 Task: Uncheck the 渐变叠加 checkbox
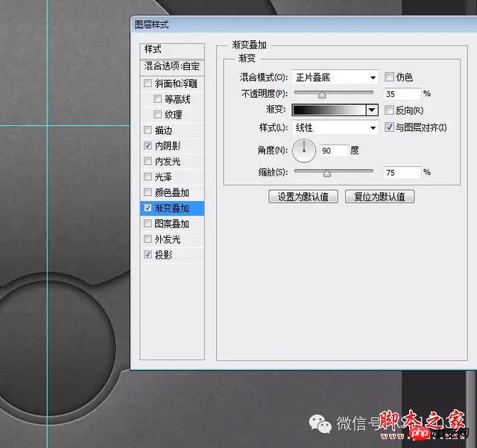(148, 208)
